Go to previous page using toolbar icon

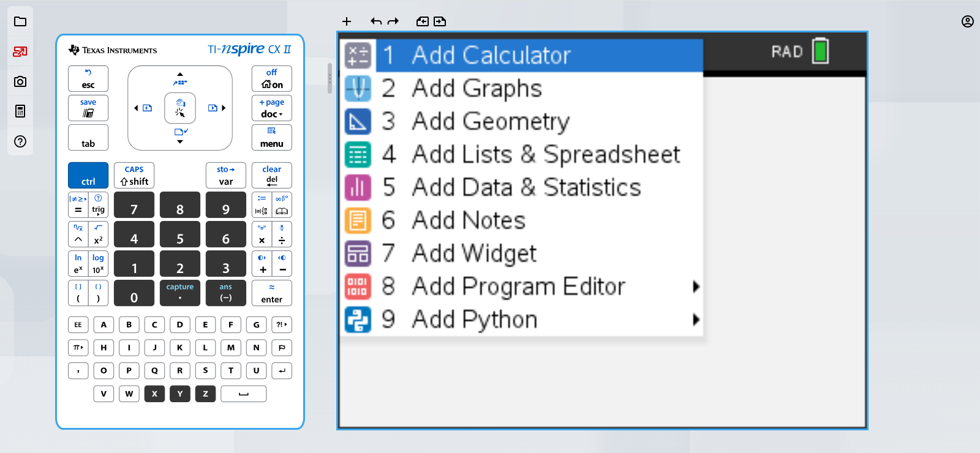423,21
